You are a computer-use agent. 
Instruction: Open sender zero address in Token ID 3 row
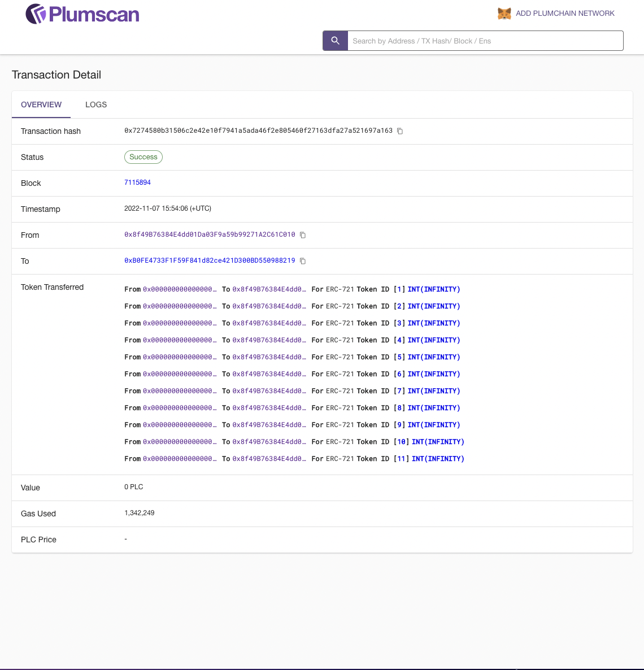[179, 323]
